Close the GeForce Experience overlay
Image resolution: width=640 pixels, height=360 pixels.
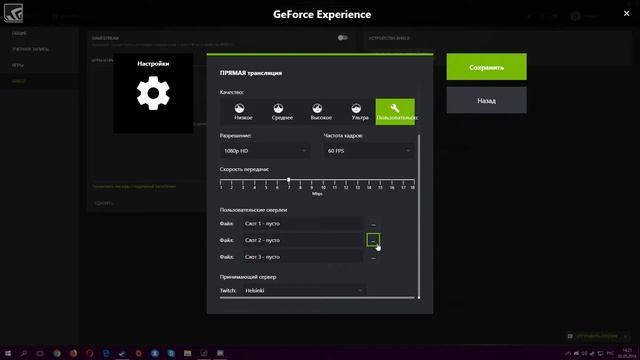click(627, 13)
